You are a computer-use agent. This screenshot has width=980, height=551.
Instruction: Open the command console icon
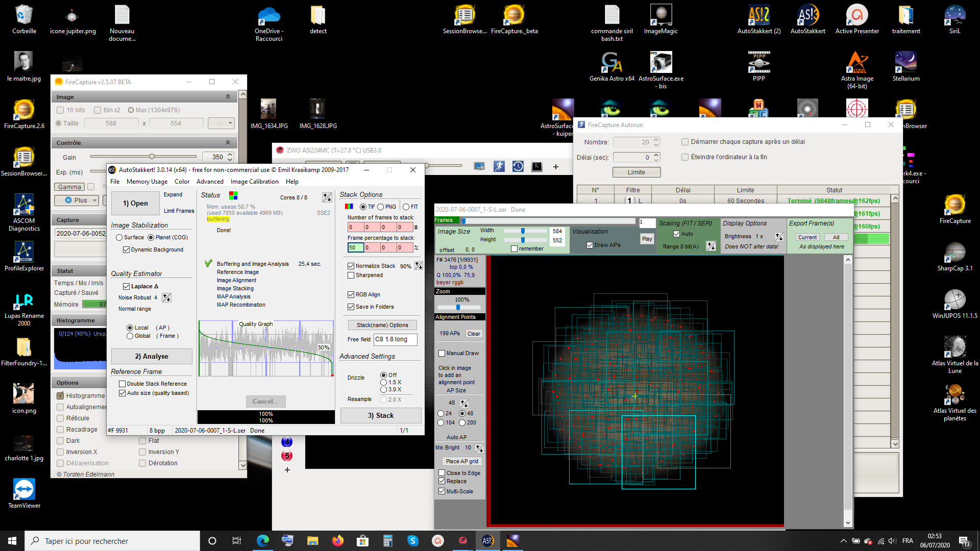(536, 166)
